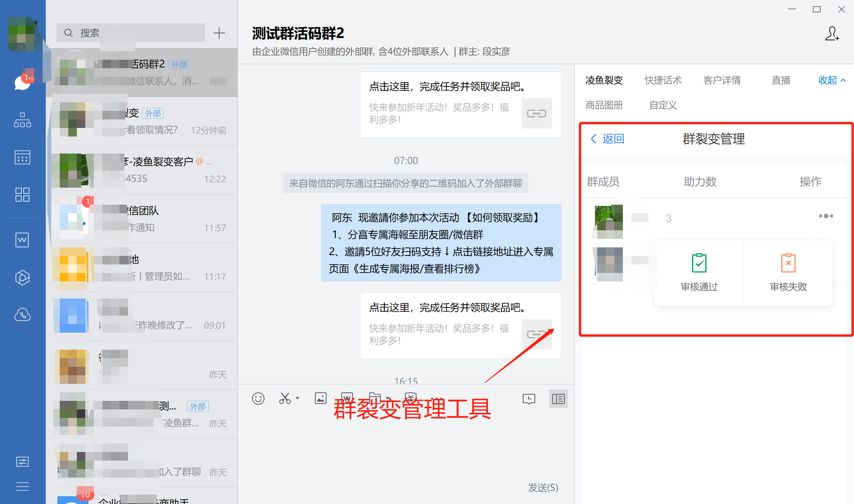Open the cloud phone icon in sidebar
Viewport: 854px width, 504px height.
pos(22,315)
